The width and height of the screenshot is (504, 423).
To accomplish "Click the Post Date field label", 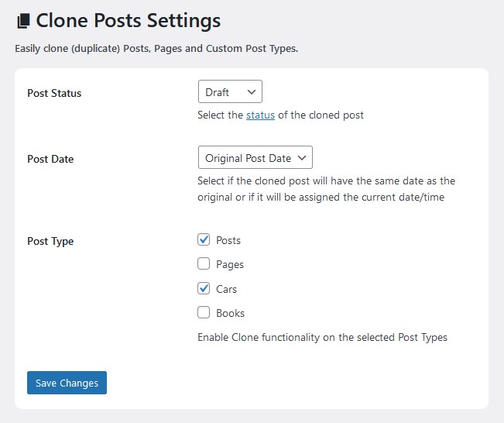I will (50, 159).
